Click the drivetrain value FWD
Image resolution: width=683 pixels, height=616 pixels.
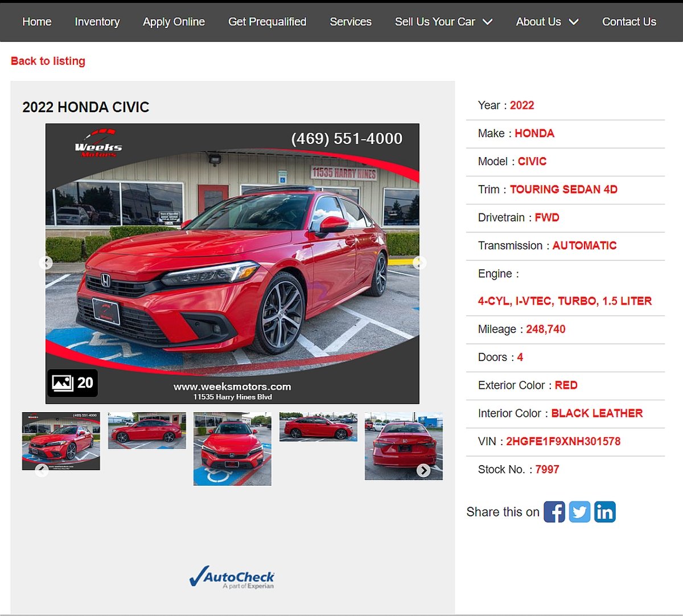click(547, 217)
